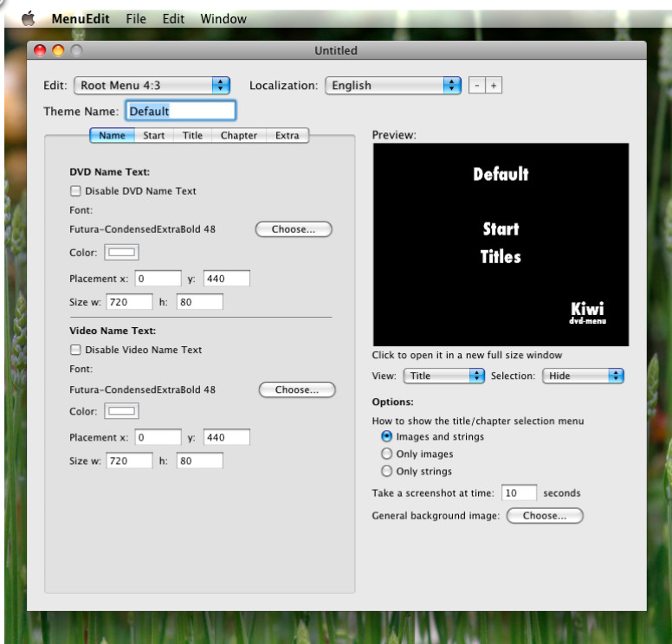Click the DVD Name Placement y field
Screen dimensions: 672x644
227,279
